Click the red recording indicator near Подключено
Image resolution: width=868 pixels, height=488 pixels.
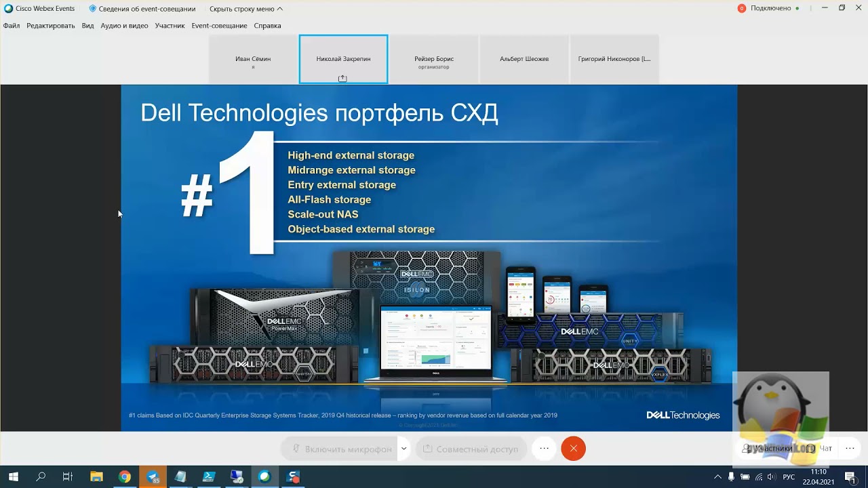pyautogui.click(x=742, y=8)
